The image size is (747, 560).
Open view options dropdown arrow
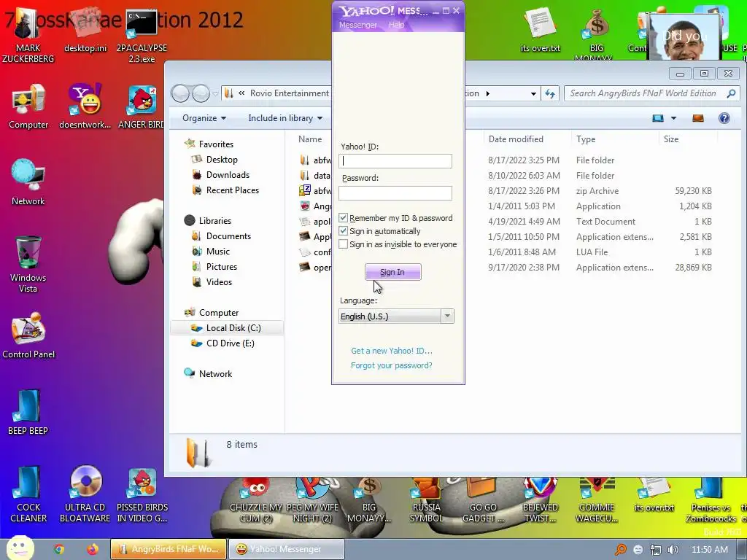point(673,118)
